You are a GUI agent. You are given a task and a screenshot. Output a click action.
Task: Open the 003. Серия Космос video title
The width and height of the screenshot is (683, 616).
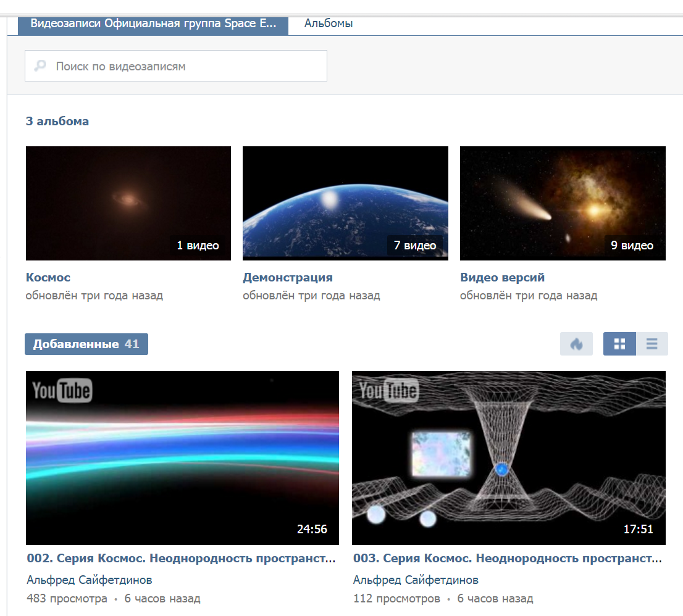[x=508, y=558]
